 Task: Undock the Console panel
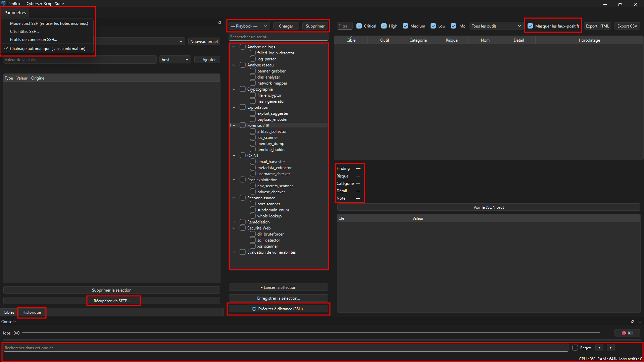633,321
